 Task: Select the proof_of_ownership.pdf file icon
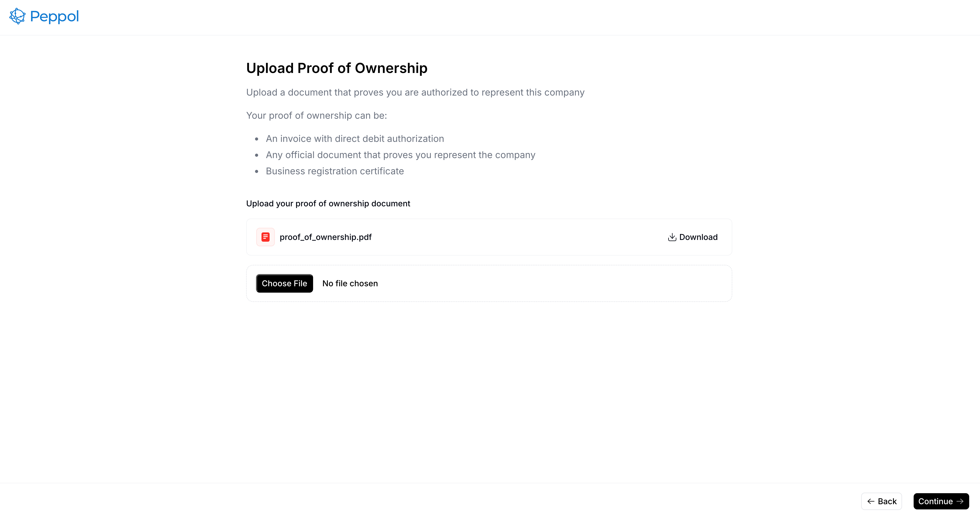[x=265, y=237]
